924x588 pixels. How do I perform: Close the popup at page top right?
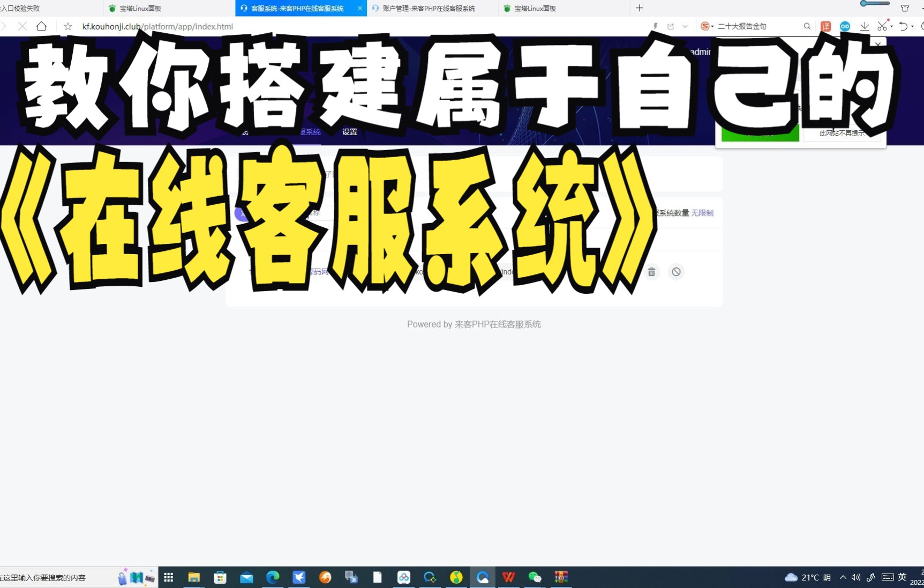tap(878, 44)
